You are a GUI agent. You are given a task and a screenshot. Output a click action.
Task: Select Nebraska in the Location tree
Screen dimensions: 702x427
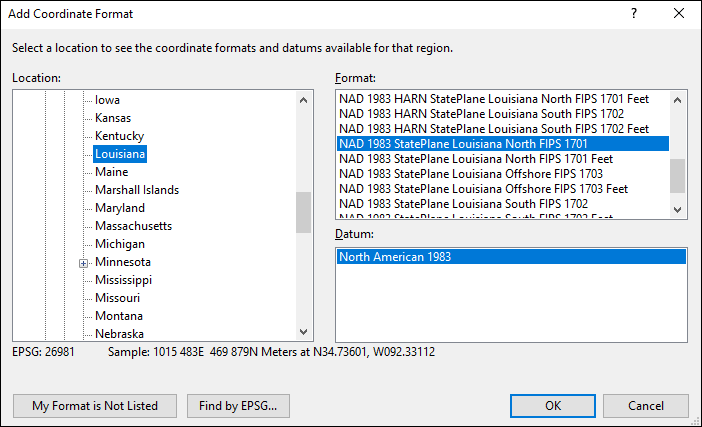120,334
